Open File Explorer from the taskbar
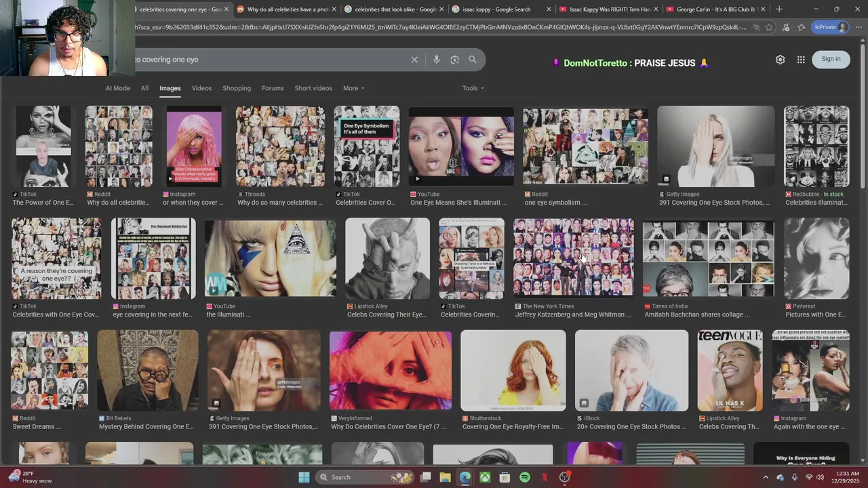The image size is (868, 488). pyautogui.click(x=445, y=477)
